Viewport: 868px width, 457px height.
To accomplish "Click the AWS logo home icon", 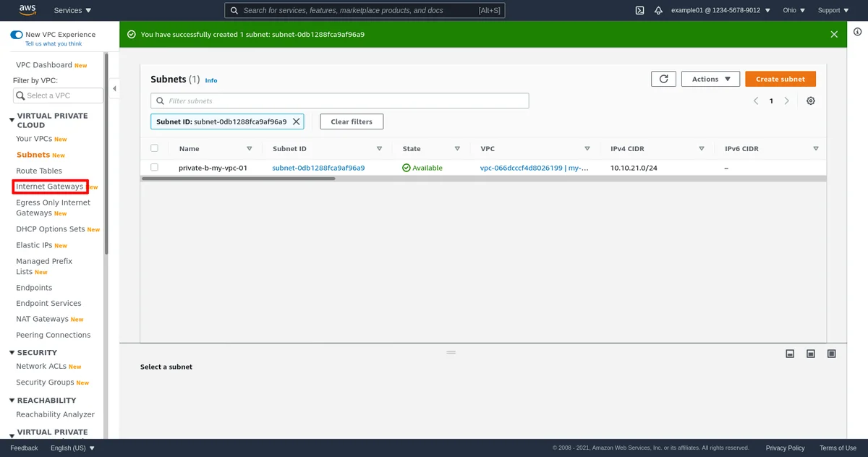I will pyautogui.click(x=27, y=10).
